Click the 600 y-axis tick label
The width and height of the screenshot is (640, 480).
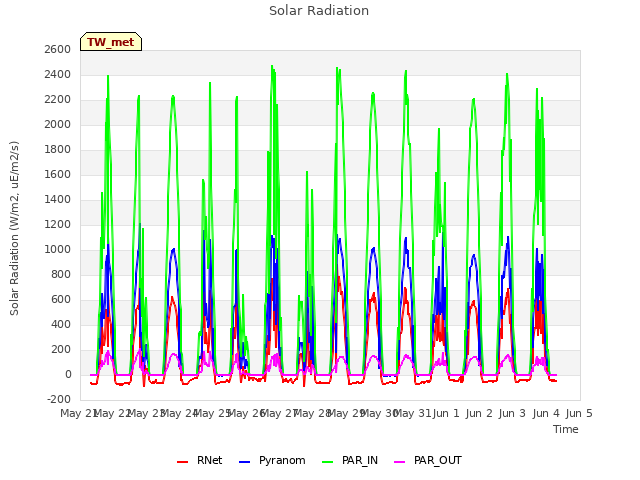click(x=61, y=299)
